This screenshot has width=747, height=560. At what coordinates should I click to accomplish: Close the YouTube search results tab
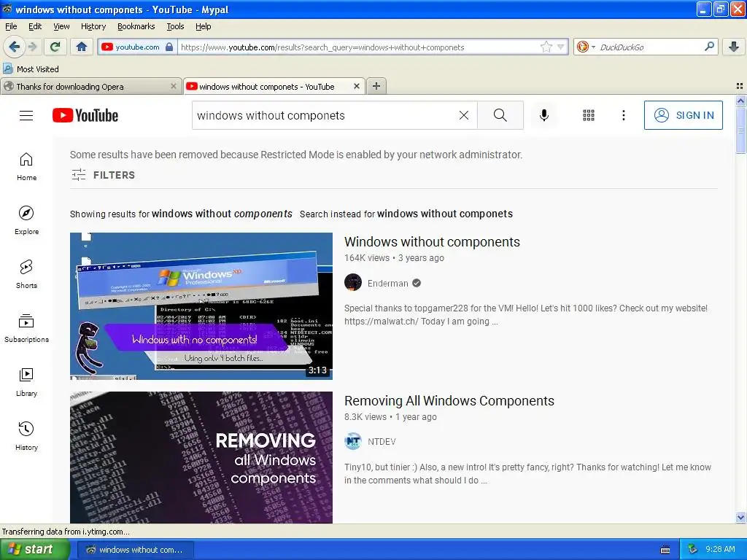tap(356, 86)
